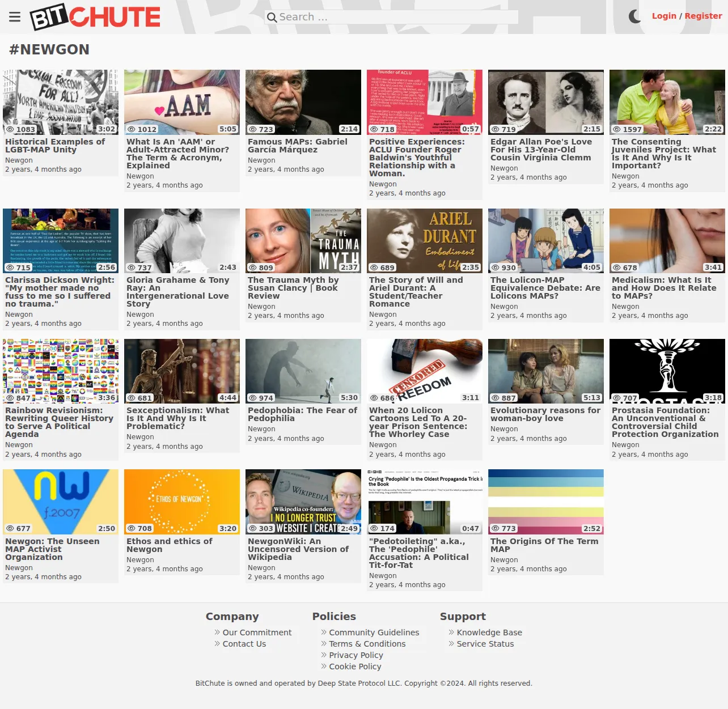This screenshot has width=728, height=709.
Task: Open 'The Trauma Myth' book thumbnail
Action: pyautogui.click(x=303, y=241)
